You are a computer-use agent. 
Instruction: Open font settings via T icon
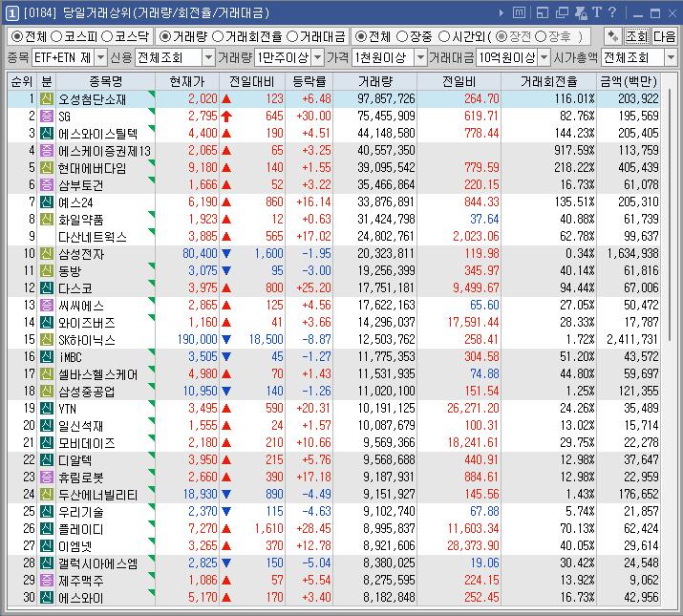[x=597, y=12]
